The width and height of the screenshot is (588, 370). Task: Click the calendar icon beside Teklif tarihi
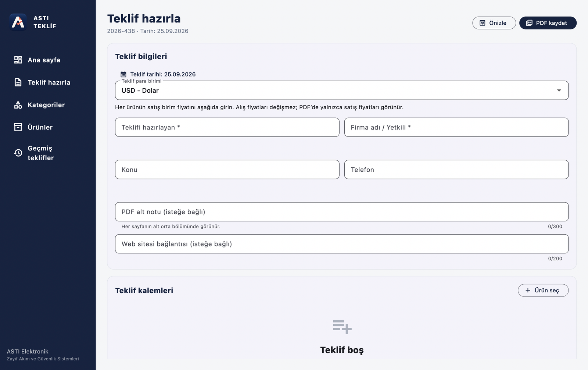click(123, 74)
